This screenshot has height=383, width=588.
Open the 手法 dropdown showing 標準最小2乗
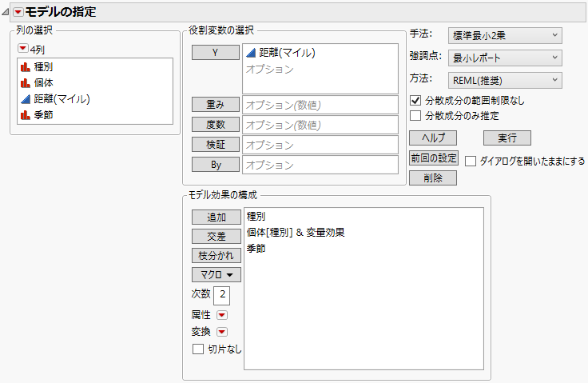click(505, 36)
